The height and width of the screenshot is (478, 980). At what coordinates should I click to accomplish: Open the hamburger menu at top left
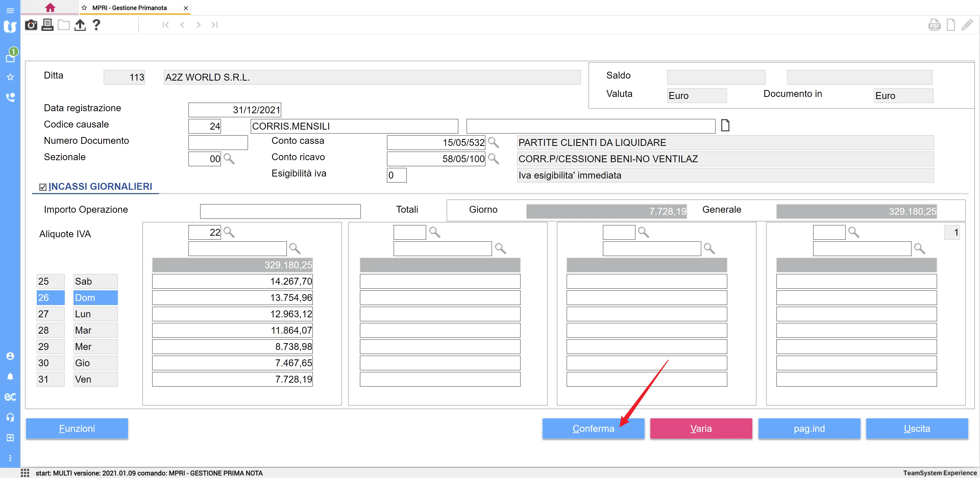click(10, 10)
